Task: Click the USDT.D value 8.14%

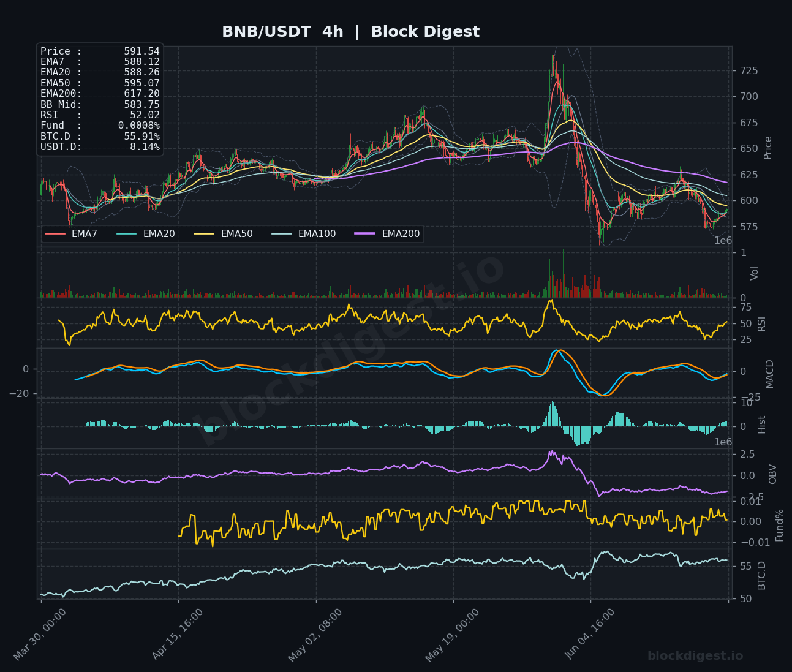Action: (145, 147)
